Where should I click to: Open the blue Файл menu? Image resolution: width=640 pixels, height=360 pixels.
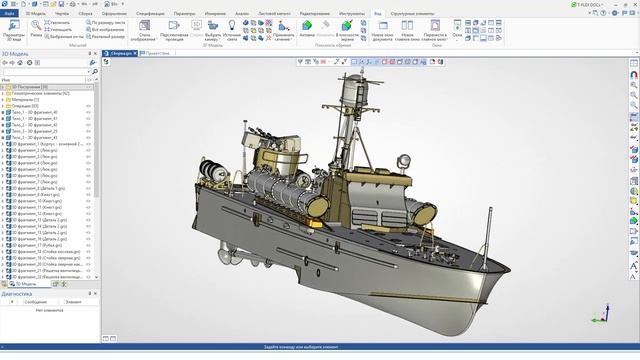[9, 13]
